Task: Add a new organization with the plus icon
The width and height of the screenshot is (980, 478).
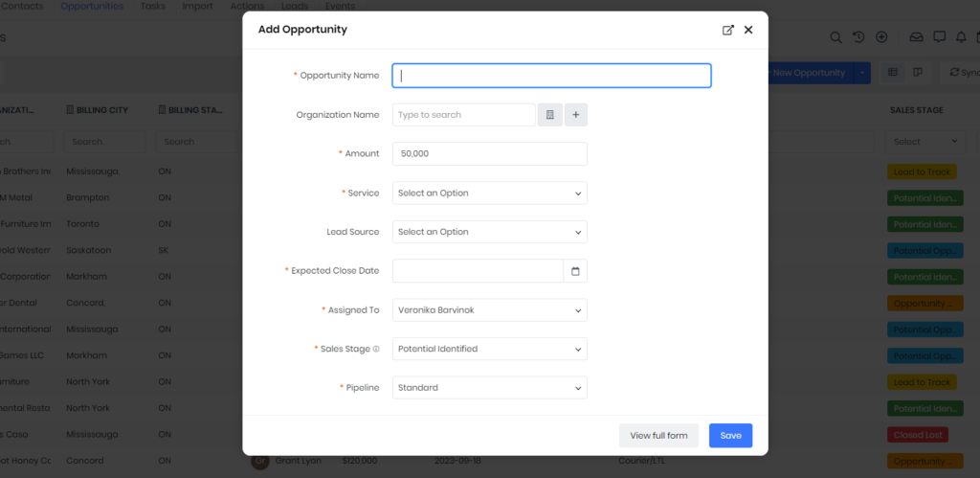Action: click(x=575, y=115)
